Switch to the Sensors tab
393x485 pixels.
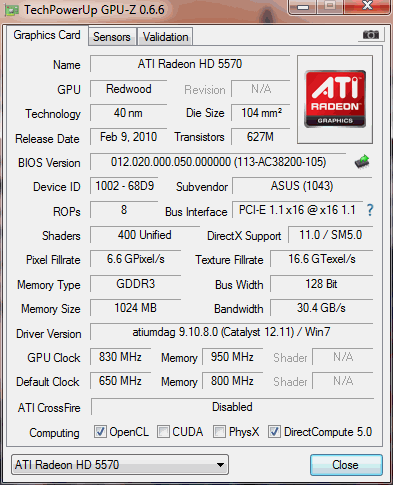point(112,37)
